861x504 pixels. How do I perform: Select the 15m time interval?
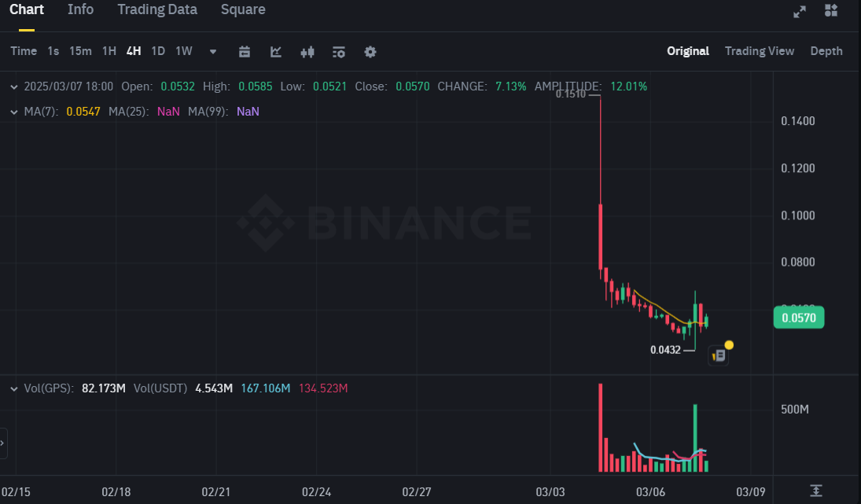click(80, 51)
